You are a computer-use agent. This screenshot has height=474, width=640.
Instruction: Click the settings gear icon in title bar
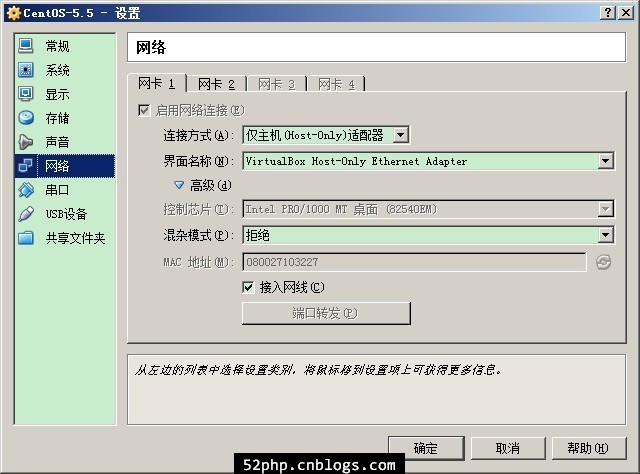[14, 13]
